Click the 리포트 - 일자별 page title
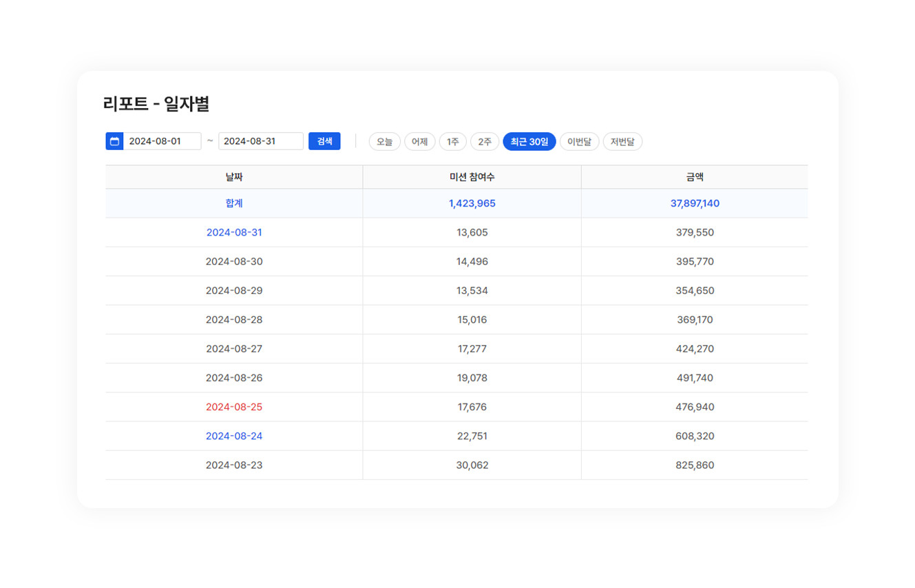 [156, 104]
